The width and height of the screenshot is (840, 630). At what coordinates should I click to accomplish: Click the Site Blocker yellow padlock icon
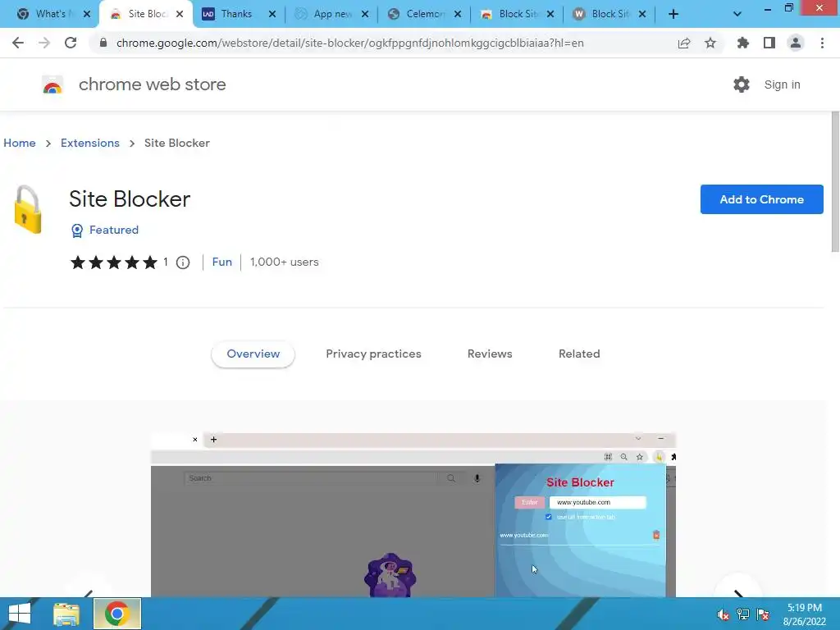pyautogui.click(x=27, y=209)
